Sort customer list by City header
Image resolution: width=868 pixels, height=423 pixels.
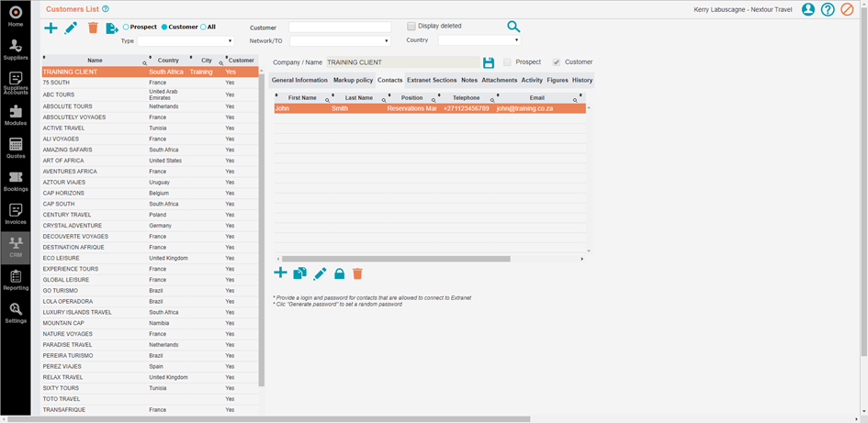pyautogui.click(x=207, y=61)
